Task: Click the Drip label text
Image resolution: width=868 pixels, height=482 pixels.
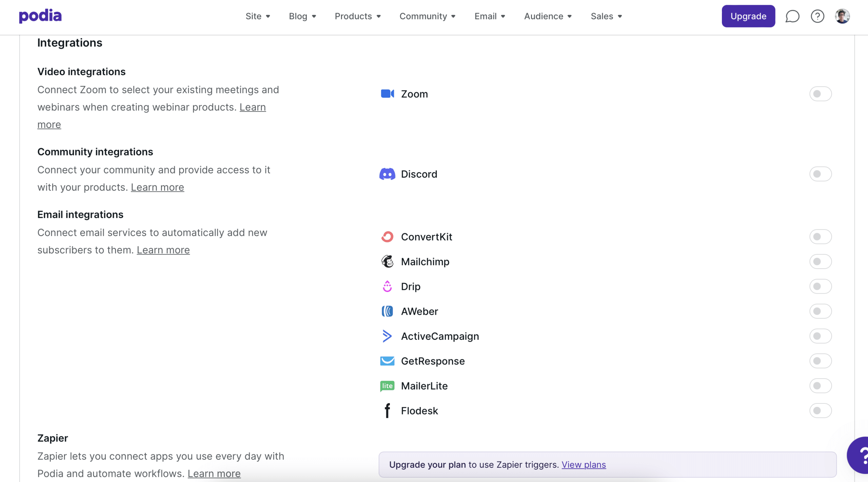Action: coord(411,287)
